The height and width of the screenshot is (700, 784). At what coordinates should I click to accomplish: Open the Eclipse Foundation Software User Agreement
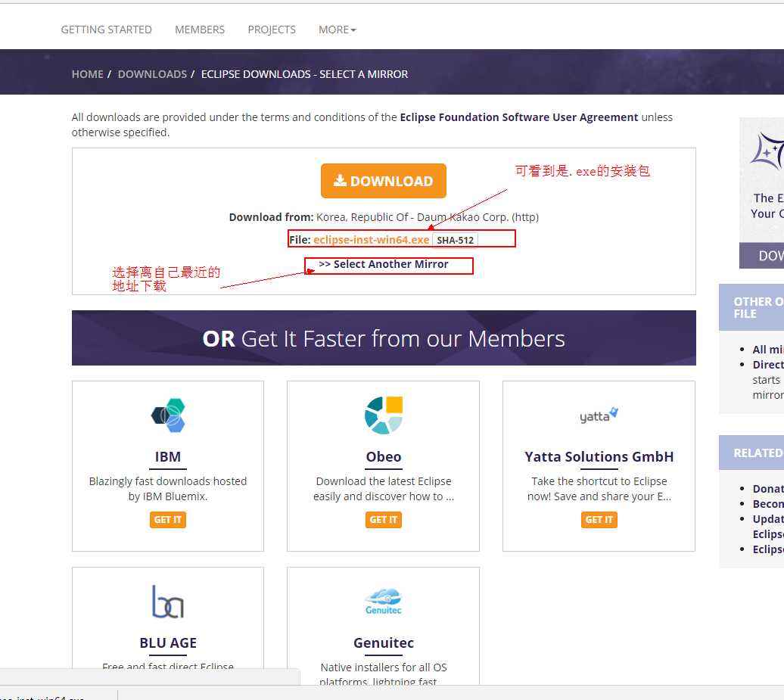tap(519, 117)
